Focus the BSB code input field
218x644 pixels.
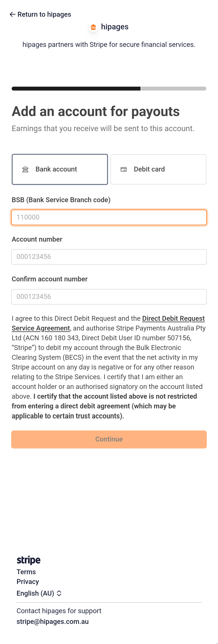(x=109, y=217)
